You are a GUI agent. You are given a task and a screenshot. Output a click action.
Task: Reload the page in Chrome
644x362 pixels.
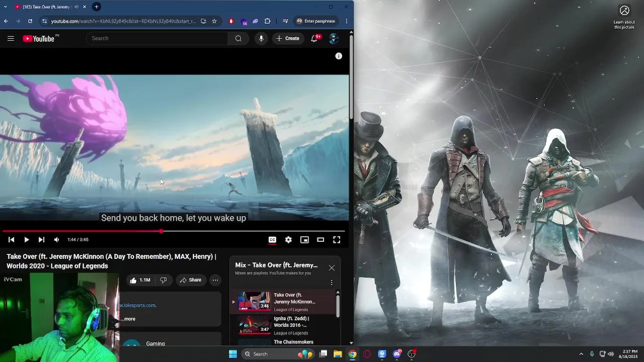click(x=30, y=21)
